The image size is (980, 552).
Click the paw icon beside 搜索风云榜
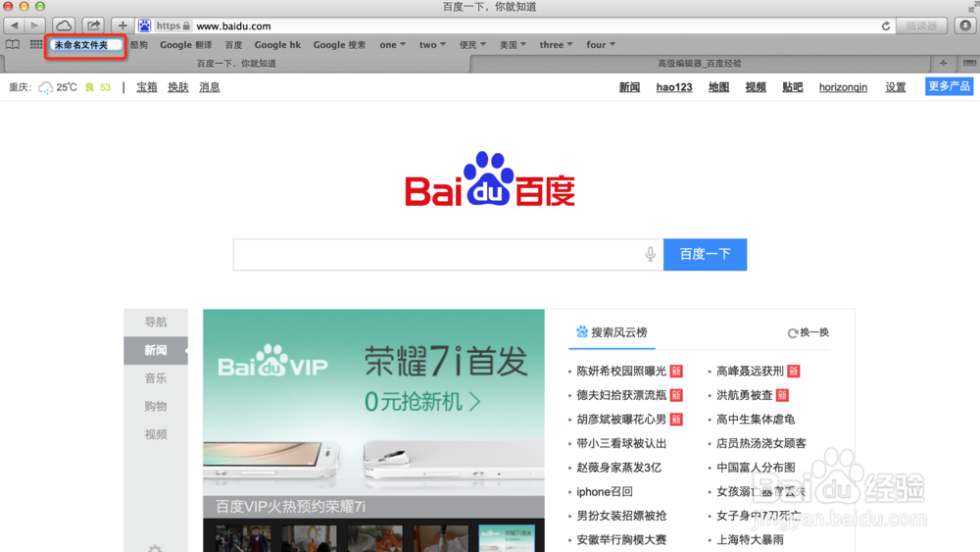pos(582,332)
